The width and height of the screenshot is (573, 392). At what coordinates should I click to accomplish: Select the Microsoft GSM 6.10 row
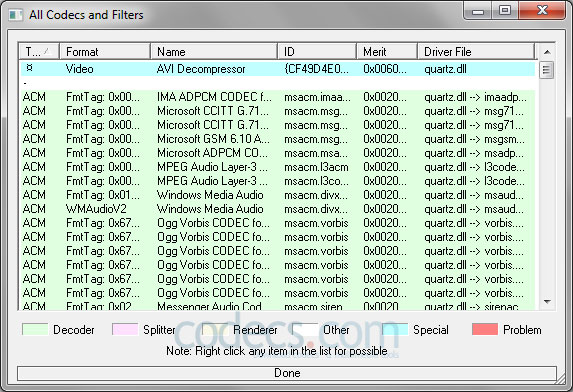coord(278,139)
